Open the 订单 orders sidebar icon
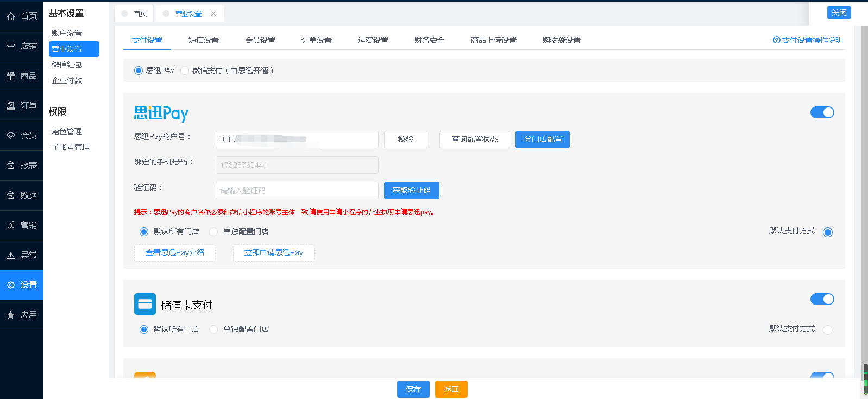 11,106
